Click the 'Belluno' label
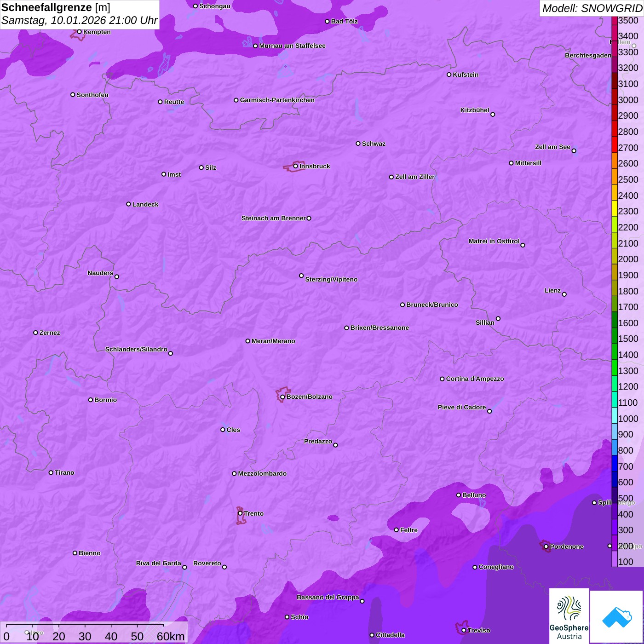Screen dimensions: 644x644 point(474,495)
